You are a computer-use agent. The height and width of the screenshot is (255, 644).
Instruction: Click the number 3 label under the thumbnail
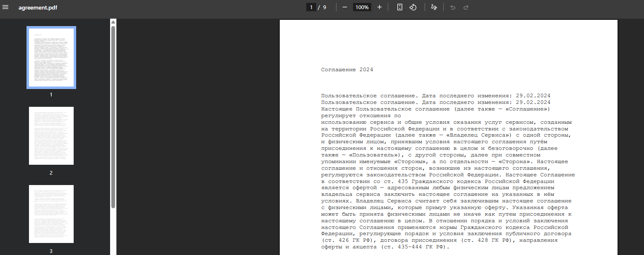pos(51,251)
